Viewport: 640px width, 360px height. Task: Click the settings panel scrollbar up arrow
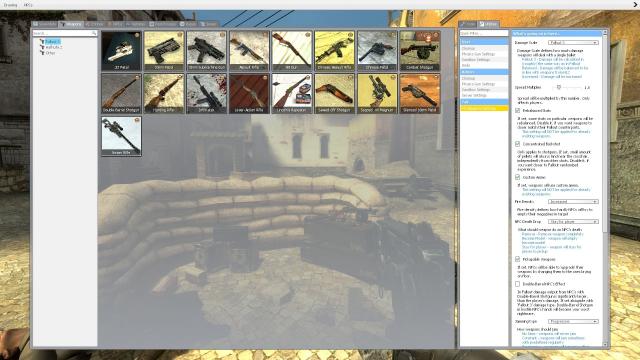coord(605,32)
